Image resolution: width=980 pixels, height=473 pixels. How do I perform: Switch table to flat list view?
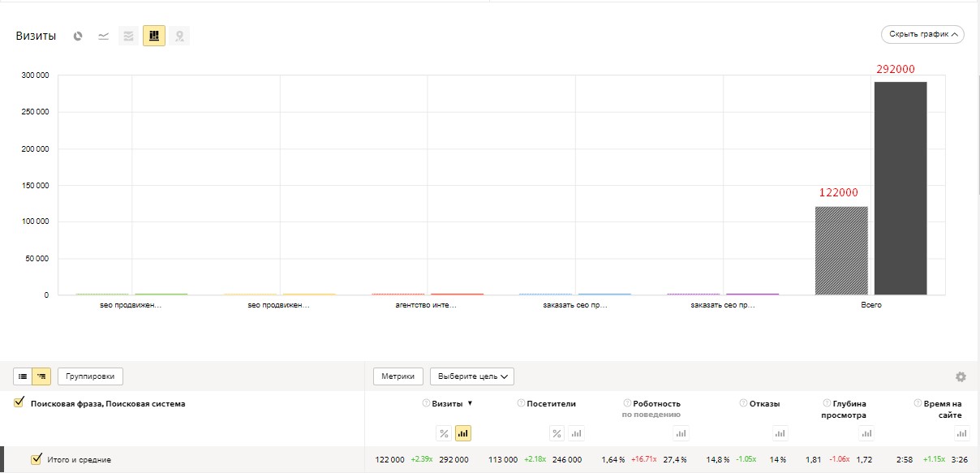coord(23,376)
